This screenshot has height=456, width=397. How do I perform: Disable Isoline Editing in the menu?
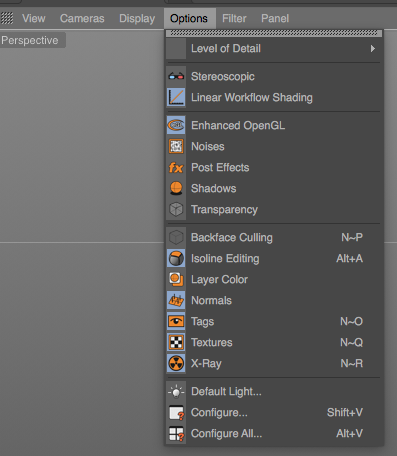[274, 258]
